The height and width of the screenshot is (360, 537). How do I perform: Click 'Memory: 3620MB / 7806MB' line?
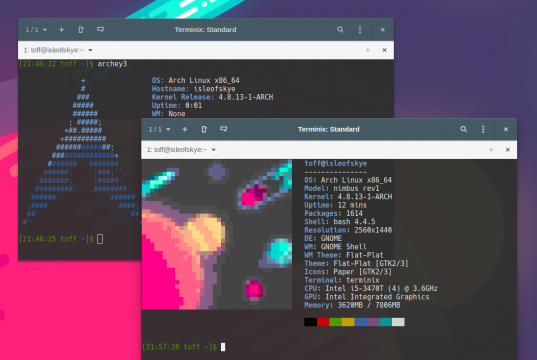(x=352, y=305)
